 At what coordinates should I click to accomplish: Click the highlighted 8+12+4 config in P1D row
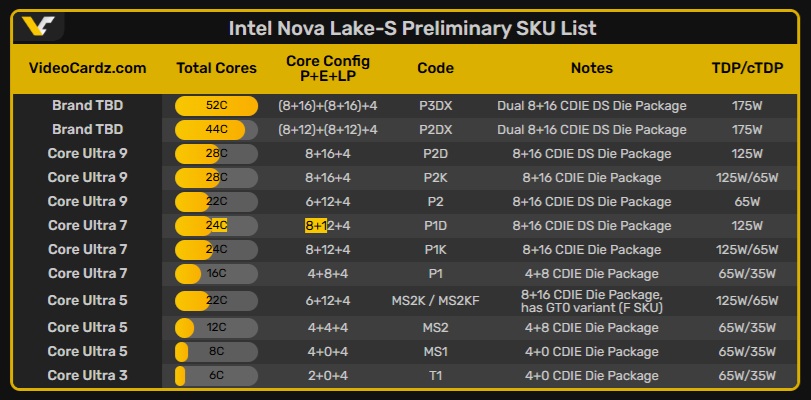[328, 226]
